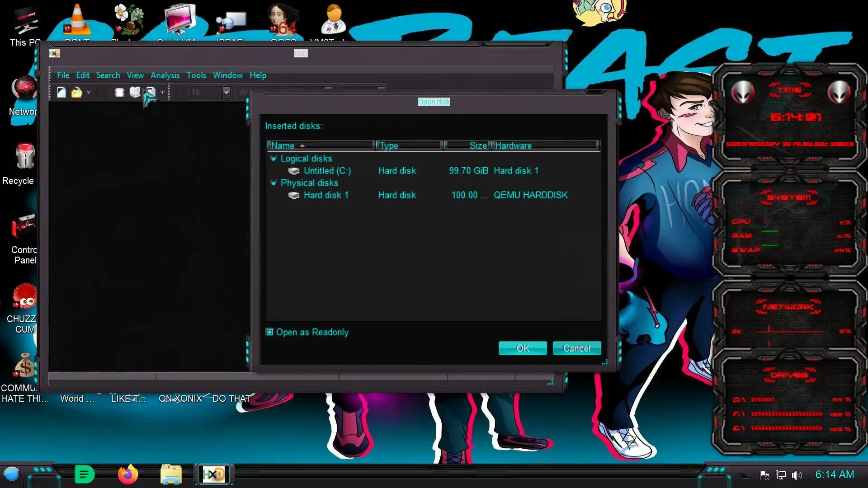Select Hard disk 1 physical disk
This screenshot has height=488, width=868.
[x=325, y=195]
